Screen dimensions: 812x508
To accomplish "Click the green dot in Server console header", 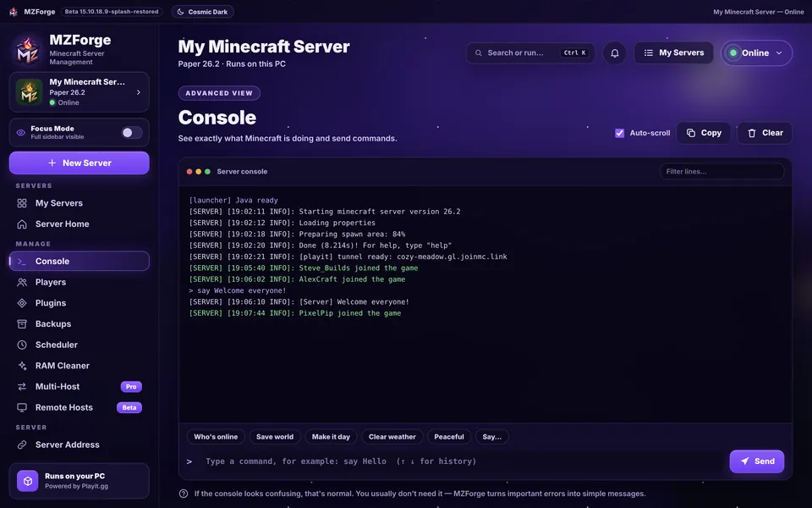I will [208, 172].
